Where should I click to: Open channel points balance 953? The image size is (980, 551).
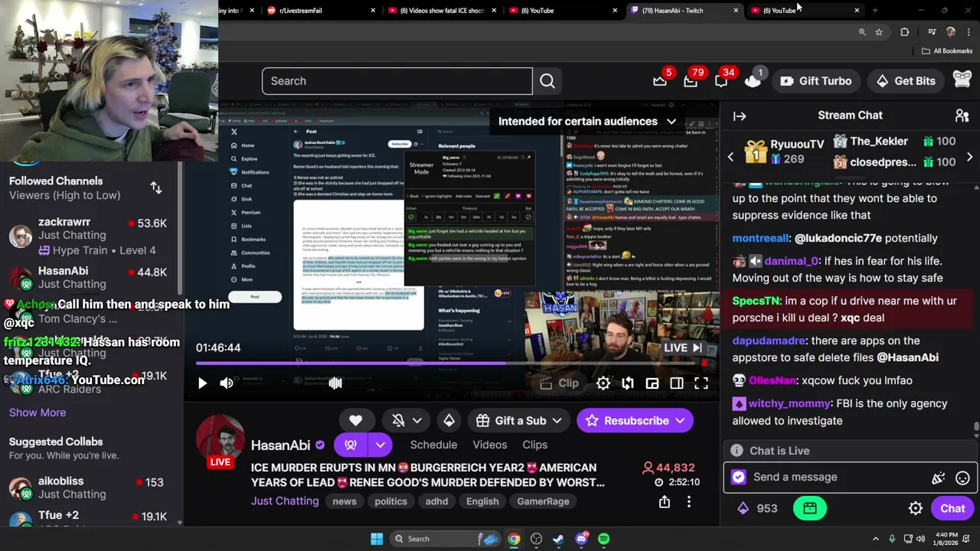[758, 509]
